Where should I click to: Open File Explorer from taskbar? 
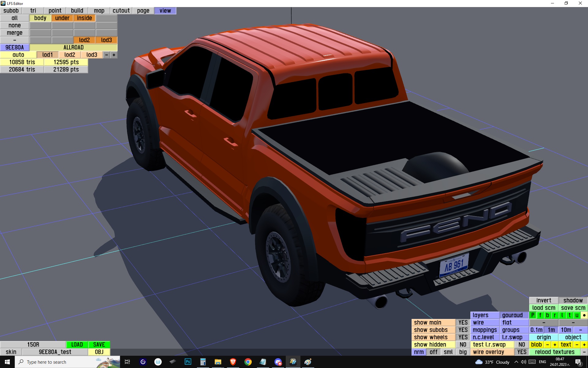(218, 362)
